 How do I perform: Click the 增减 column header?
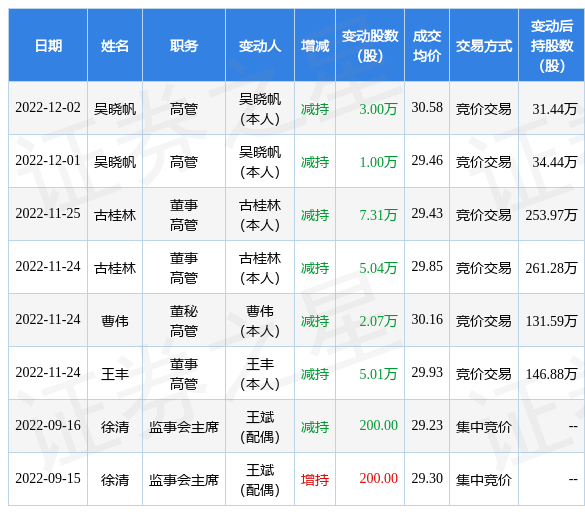[x=315, y=46]
